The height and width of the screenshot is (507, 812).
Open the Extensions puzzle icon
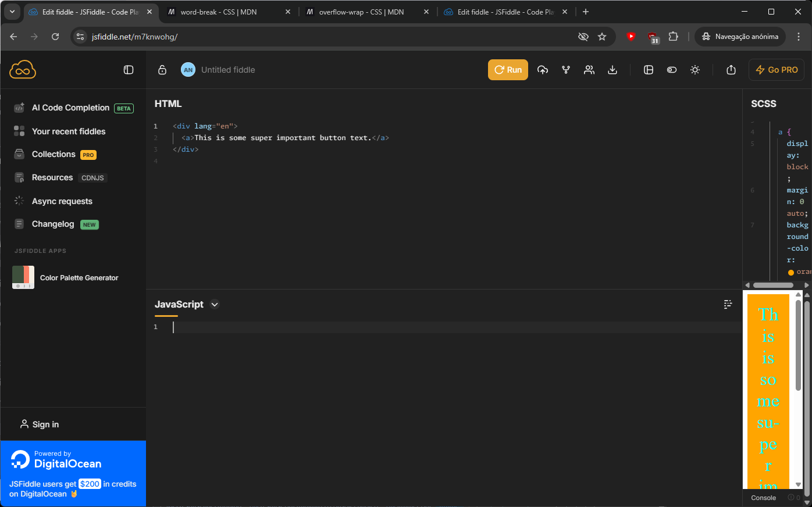click(673, 37)
